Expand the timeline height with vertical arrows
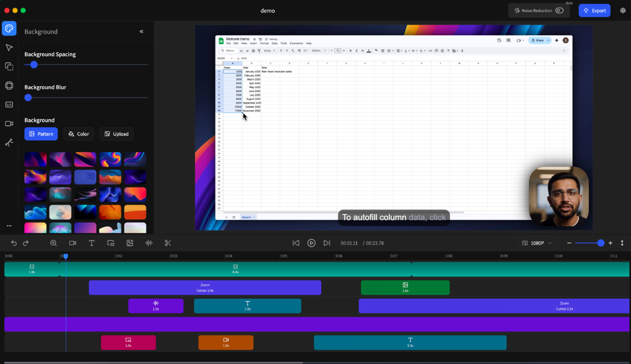 click(x=622, y=243)
